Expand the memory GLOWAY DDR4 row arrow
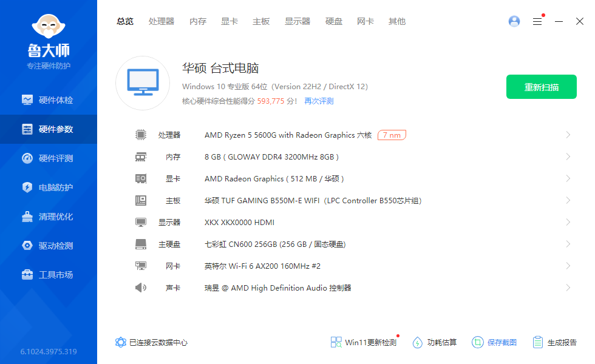 (x=568, y=157)
